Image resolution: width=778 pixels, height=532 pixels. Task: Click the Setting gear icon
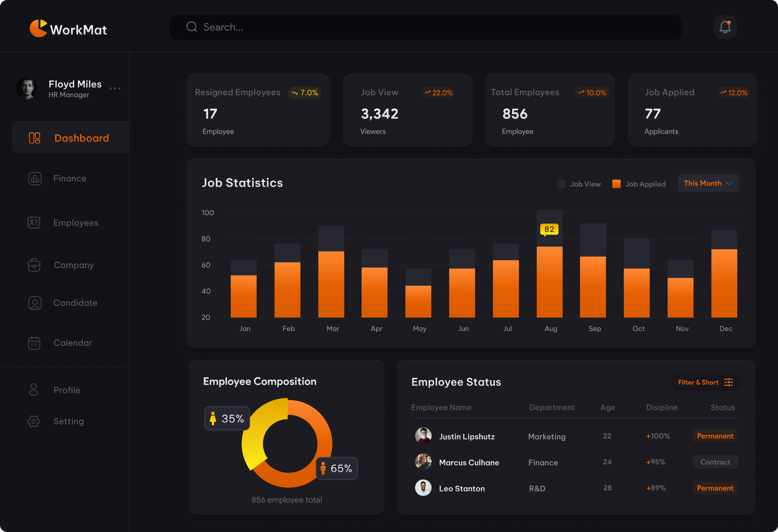point(34,421)
